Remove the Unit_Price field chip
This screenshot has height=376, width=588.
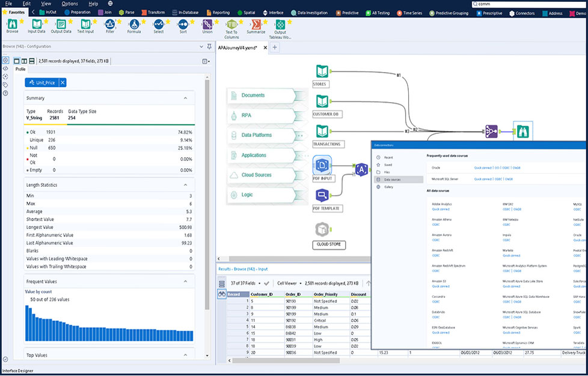tap(63, 83)
